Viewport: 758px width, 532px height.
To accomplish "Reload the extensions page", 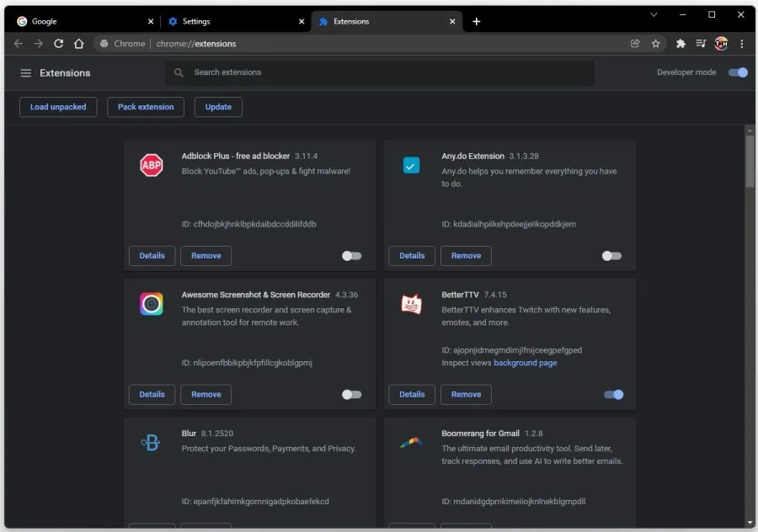I will click(x=58, y=44).
